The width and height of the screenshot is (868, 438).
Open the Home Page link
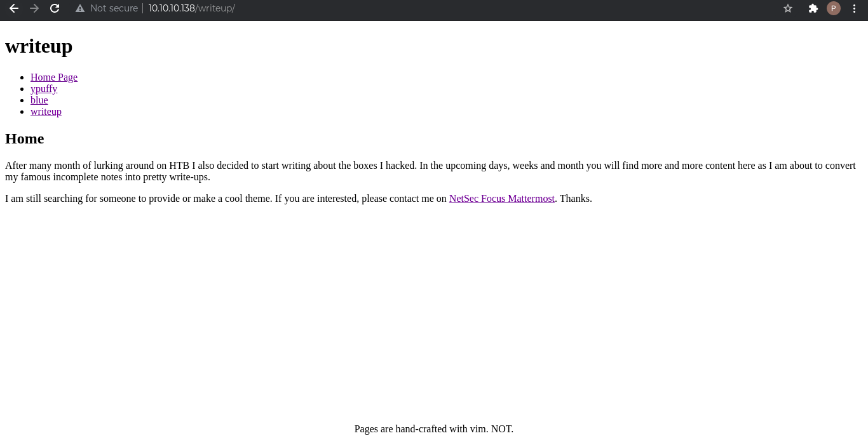pos(54,77)
